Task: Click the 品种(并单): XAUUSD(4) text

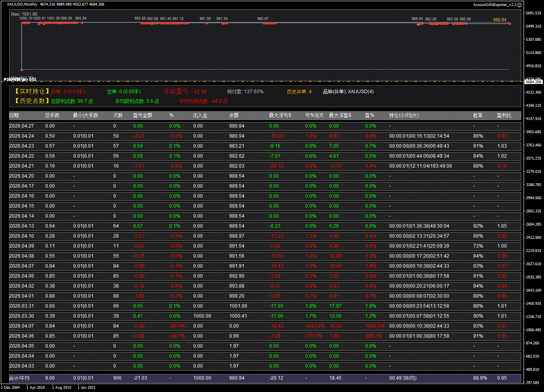Action: point(348,92)
